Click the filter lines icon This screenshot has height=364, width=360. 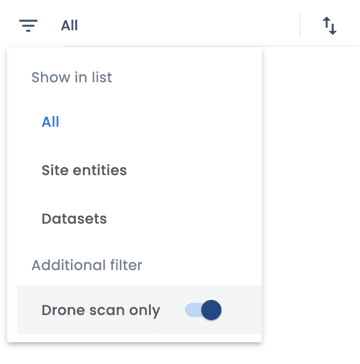point(28,25)
